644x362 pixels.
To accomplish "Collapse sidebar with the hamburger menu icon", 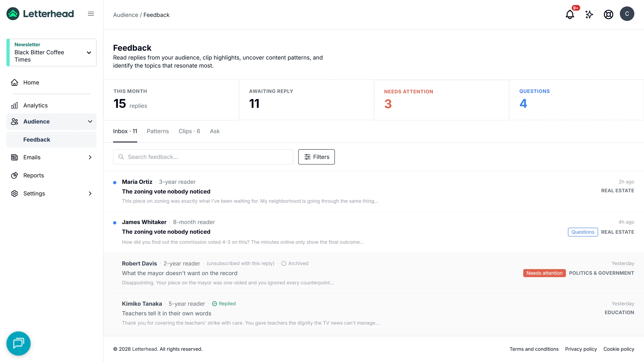I will click(x=91, y=14).
